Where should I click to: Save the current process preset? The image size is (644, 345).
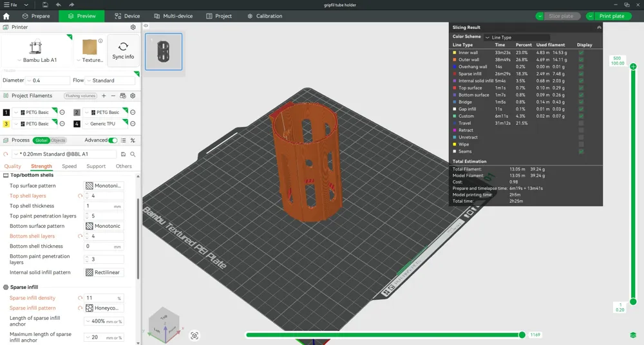pos(123,154)
